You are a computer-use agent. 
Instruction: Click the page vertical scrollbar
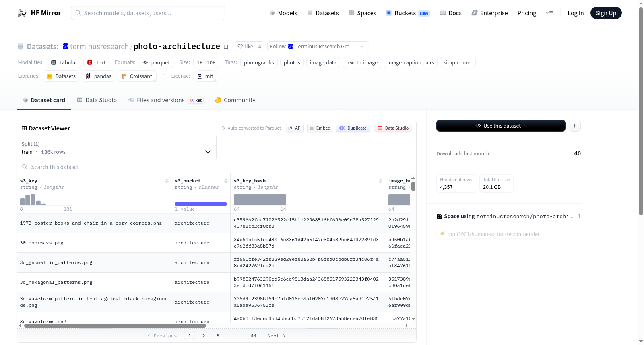pos(641,111)
